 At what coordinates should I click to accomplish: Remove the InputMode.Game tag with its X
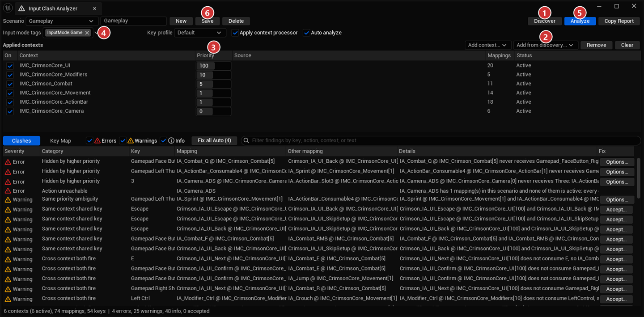87,33
